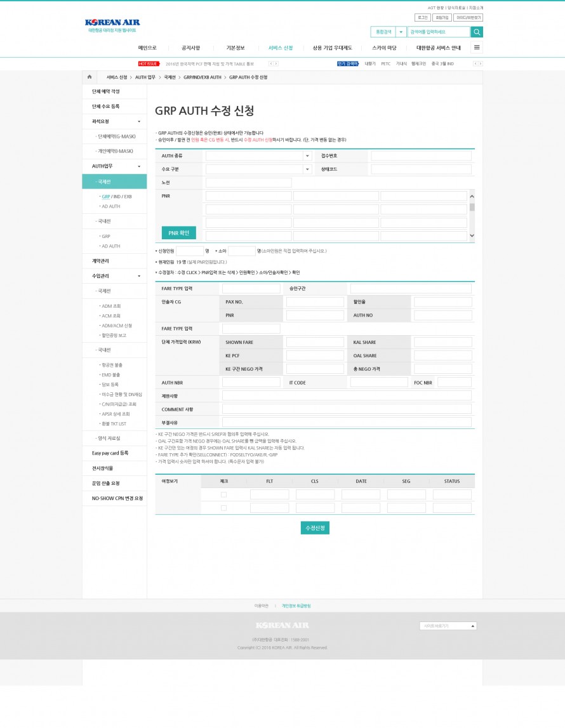The height and width of the screenshot is (728, 565).
Task: Click the popular keywords next arrow
Action: 481,63
